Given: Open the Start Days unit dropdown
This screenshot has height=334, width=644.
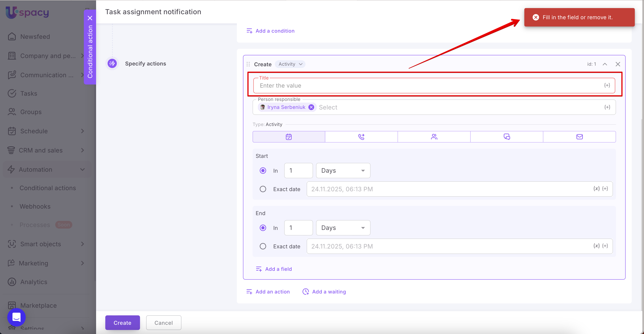Looking at the screenshot, I should (x=343, y=171).
